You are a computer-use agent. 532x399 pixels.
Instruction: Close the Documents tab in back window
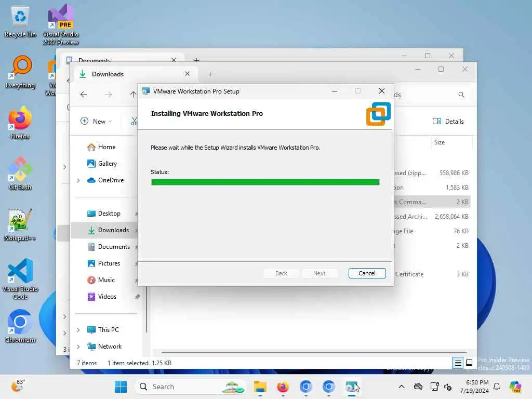tap(174, 60)
